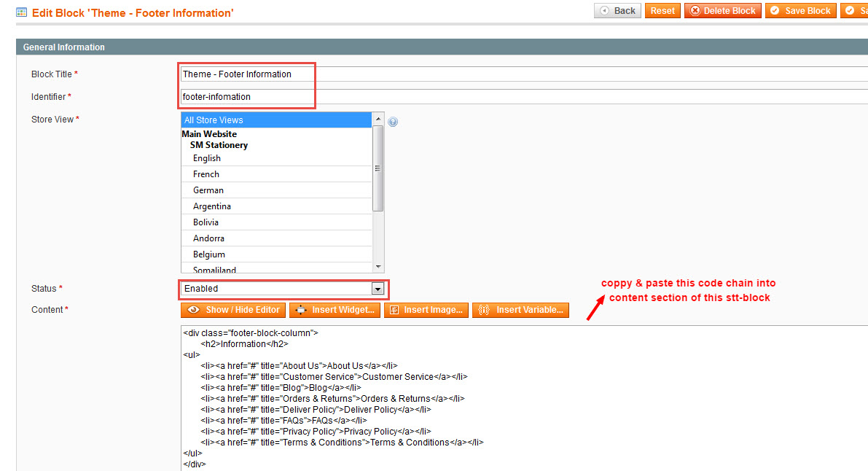Click the Store View list scroll-up arrow
Image resolution: width=868 pixels, height=471 pixels.
(x=378, y=119)
